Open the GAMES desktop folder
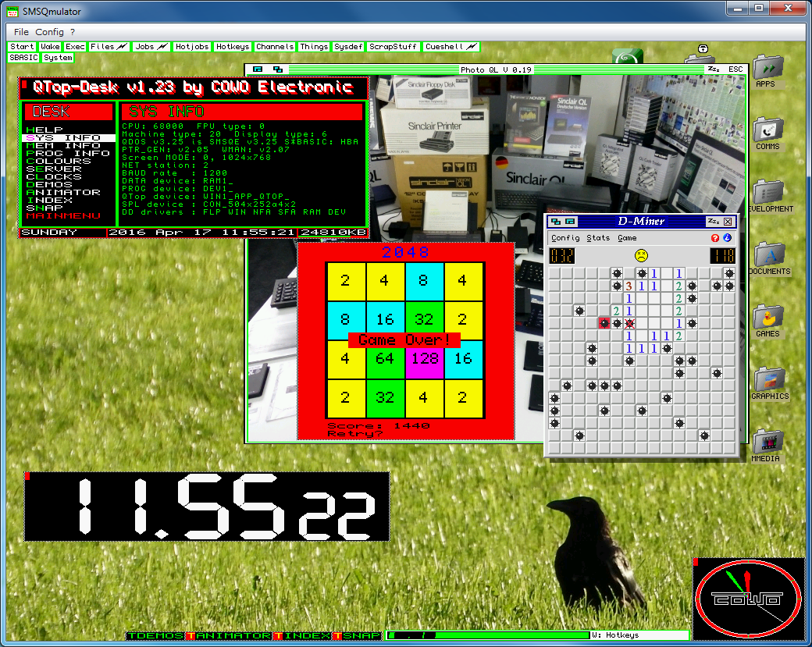This screenshot has height=647, width=812. 767,321
